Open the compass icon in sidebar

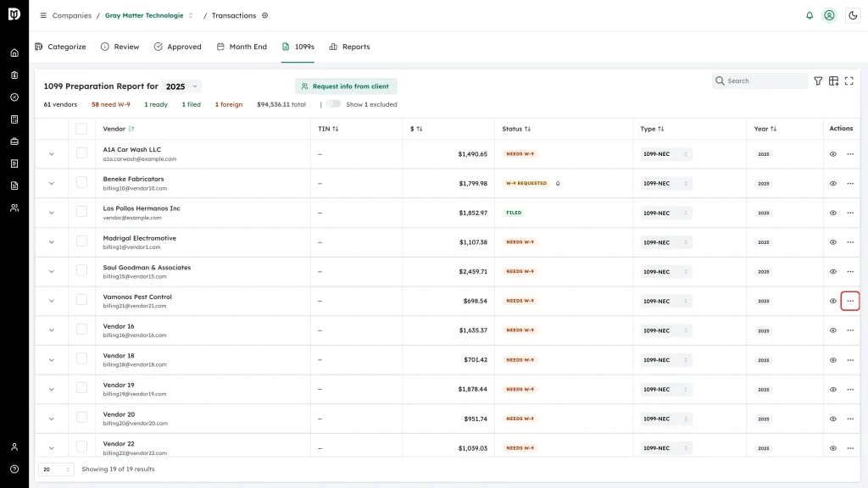[14, 97]
